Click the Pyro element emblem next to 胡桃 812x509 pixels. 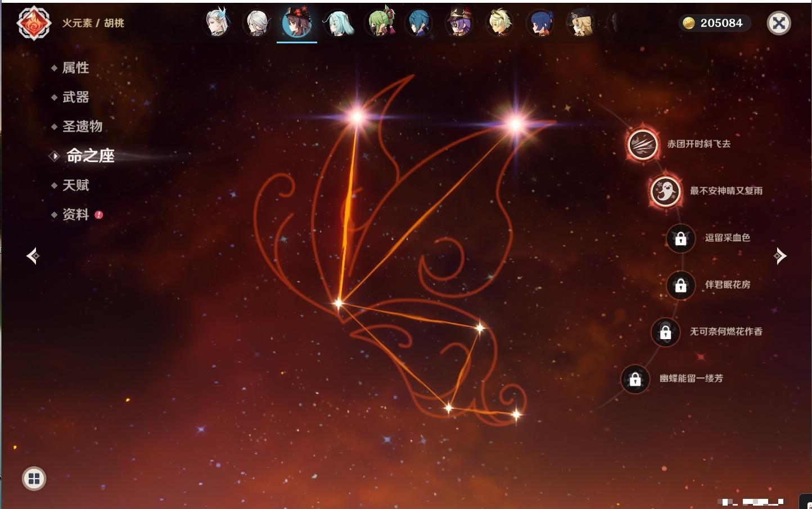coord(34,23)
